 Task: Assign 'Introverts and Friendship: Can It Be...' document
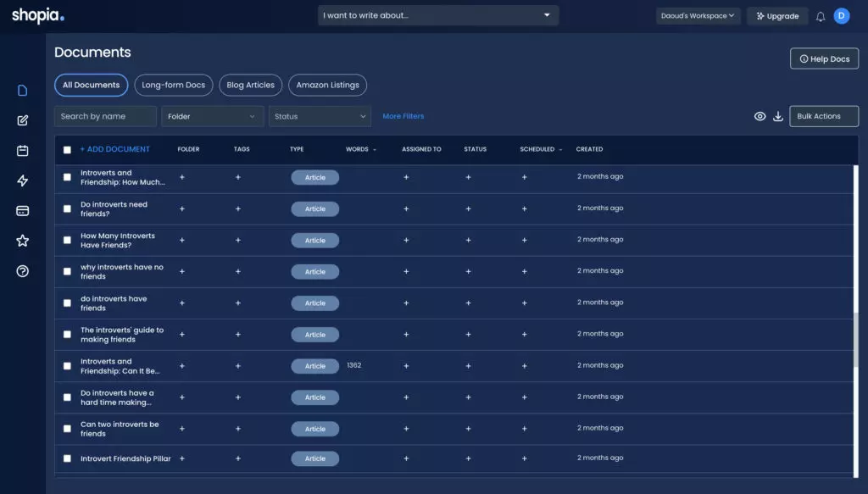406,366
